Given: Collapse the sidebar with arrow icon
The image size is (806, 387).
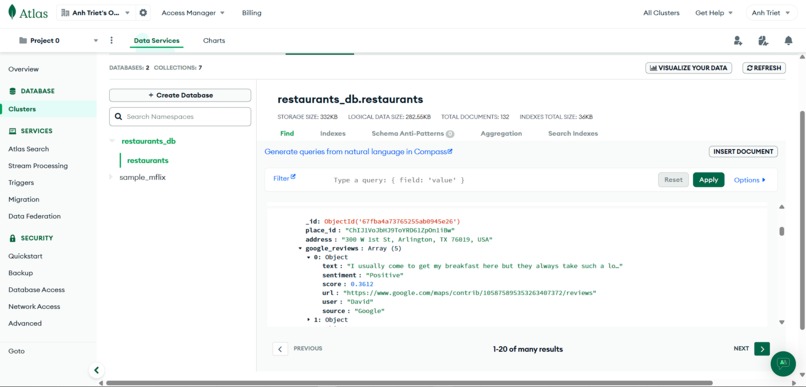Looking at the screenshot, I should point(96,370).
